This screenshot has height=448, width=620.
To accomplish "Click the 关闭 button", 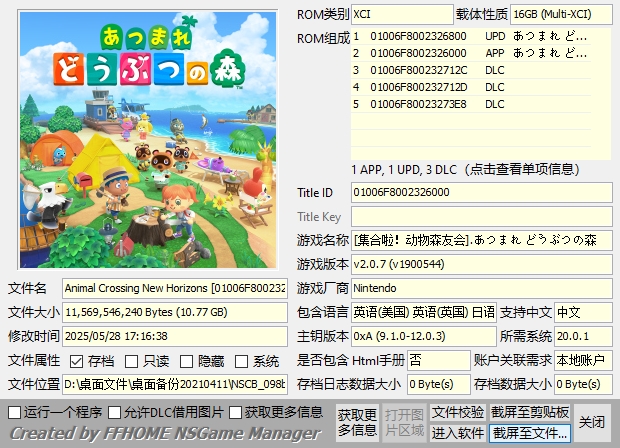I will pos(592,422).
